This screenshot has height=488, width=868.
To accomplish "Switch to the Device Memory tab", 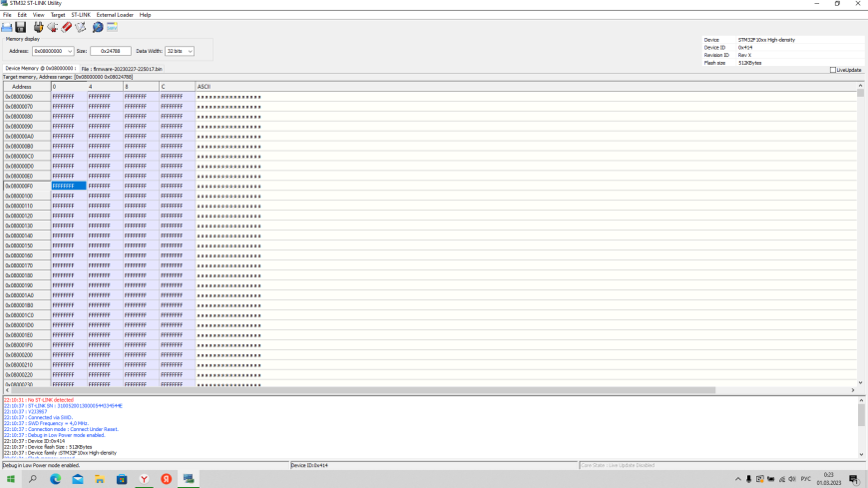I will coord(40,69).
